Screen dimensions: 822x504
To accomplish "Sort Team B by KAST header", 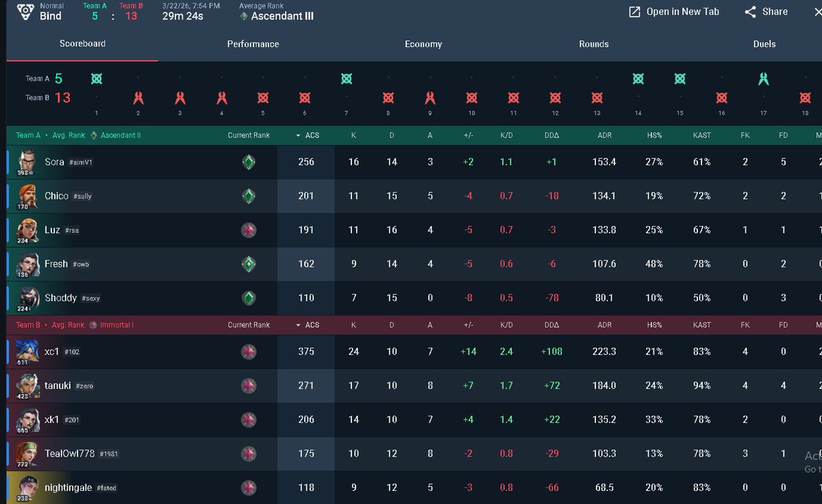I will pos(701,325).
